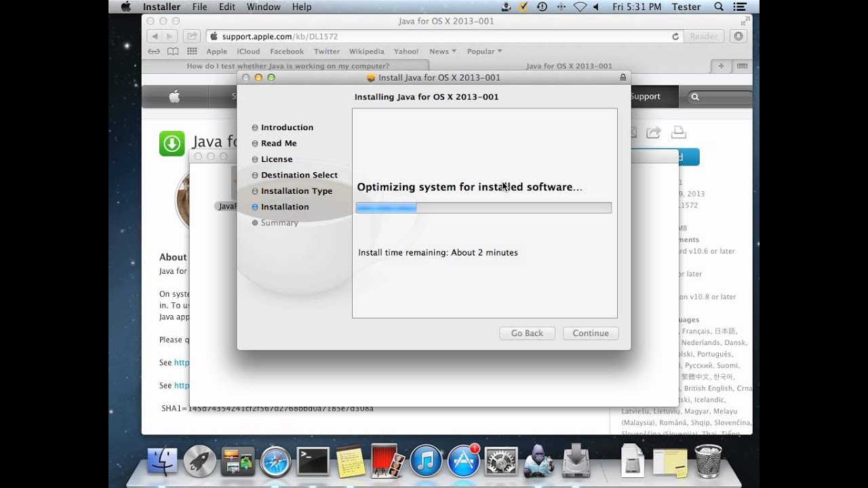Screen dimensions: 868x488
Task: Open the Facebook bookmark
Action: [287, 52]
